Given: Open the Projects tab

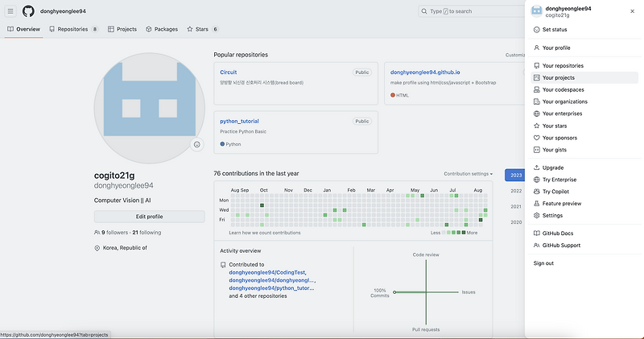Looking at the screenshot, I should 122,29.
